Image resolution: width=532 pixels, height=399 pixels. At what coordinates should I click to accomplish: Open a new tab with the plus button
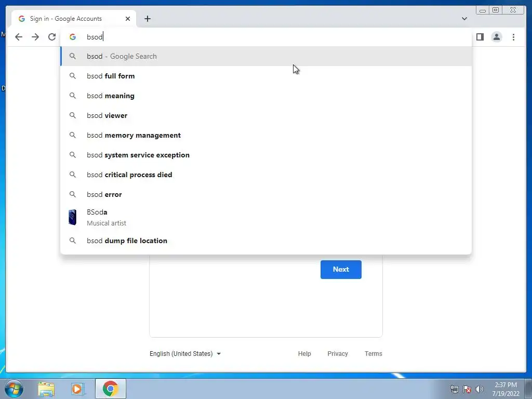pyautogui.click(x=147, y=19)
